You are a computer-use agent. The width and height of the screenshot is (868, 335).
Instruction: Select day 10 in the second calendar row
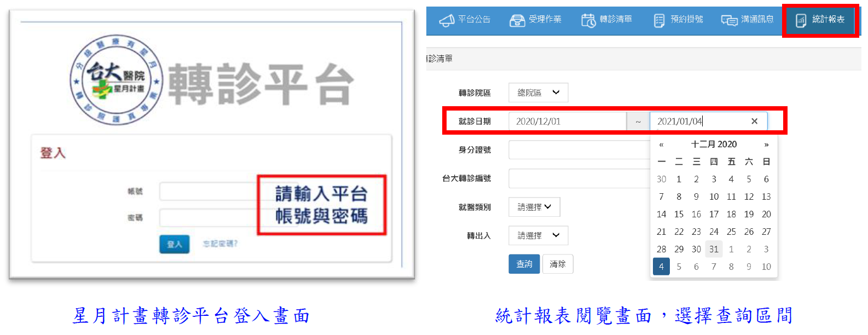click(714, 197)
